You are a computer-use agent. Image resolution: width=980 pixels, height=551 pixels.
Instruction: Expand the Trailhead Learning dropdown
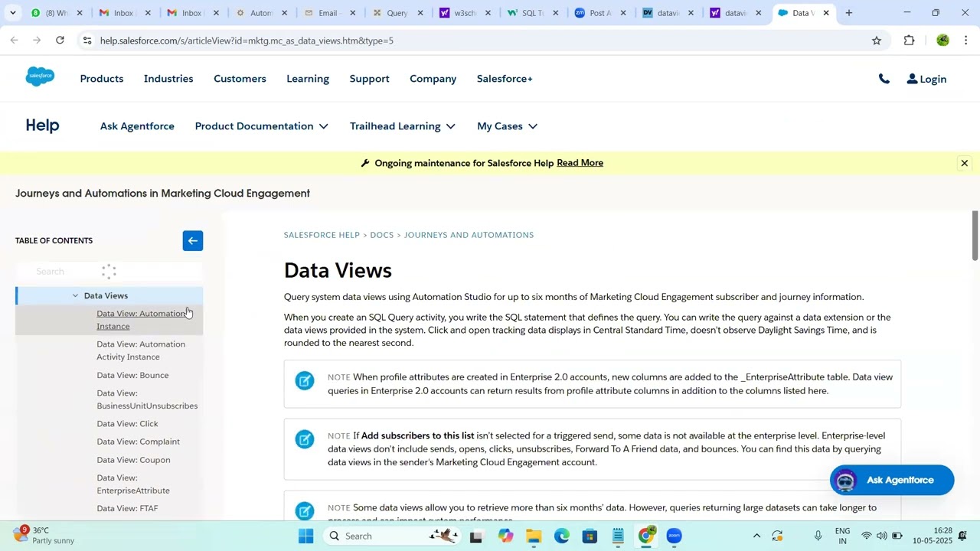403,126
